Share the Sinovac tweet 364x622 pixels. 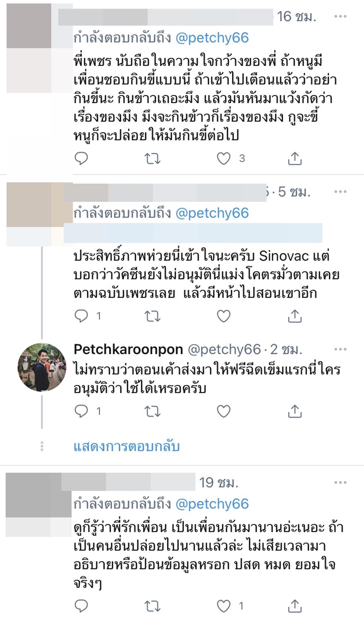tap(295, 316)
